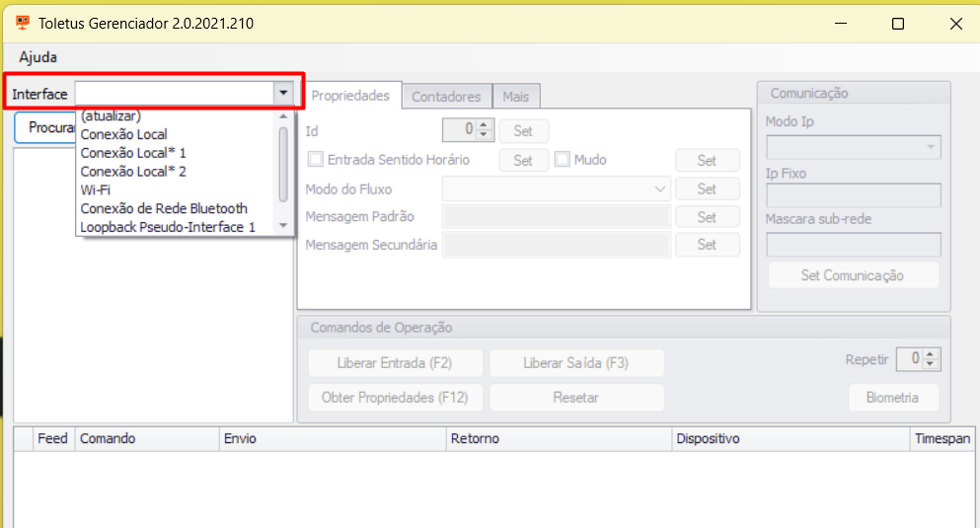Click the Timespan column header
The image size is (980, 528).
pos(943,438)
